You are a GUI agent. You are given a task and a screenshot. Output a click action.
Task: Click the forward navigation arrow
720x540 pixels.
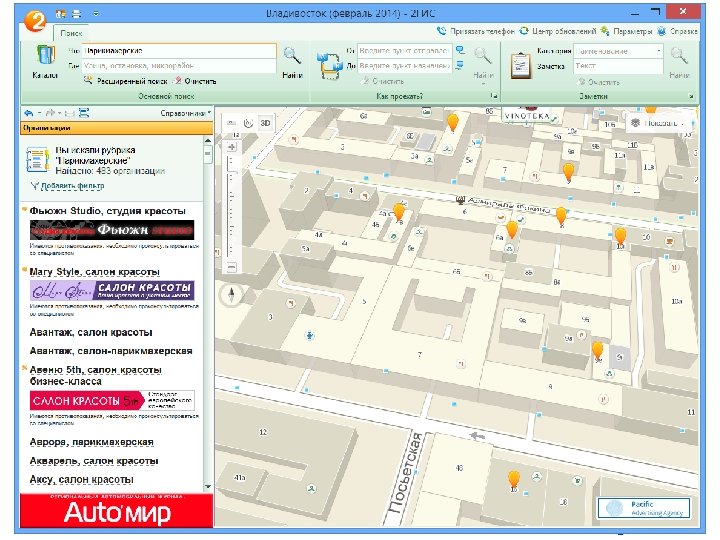coord(50,113)
